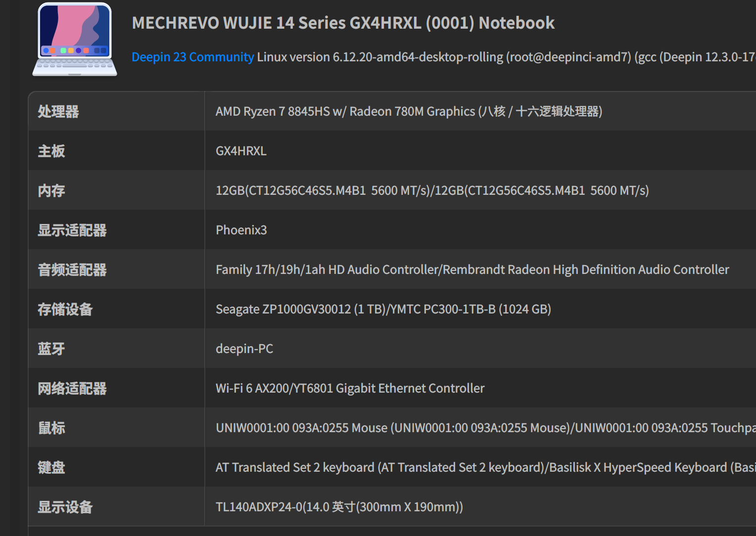Select the 蓝牙 row label
Screen dimensions: 756x536
51,349
